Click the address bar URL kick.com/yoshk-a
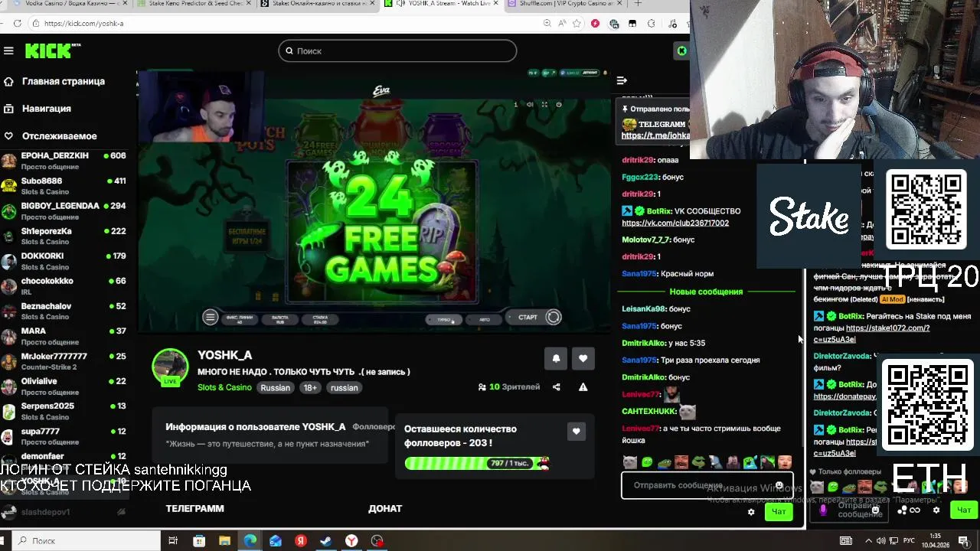This screenshot has width=980, height=551. [84, 24]
